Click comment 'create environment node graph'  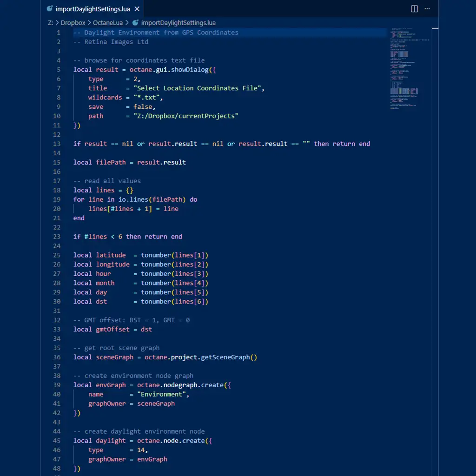[x=139, y=376]
